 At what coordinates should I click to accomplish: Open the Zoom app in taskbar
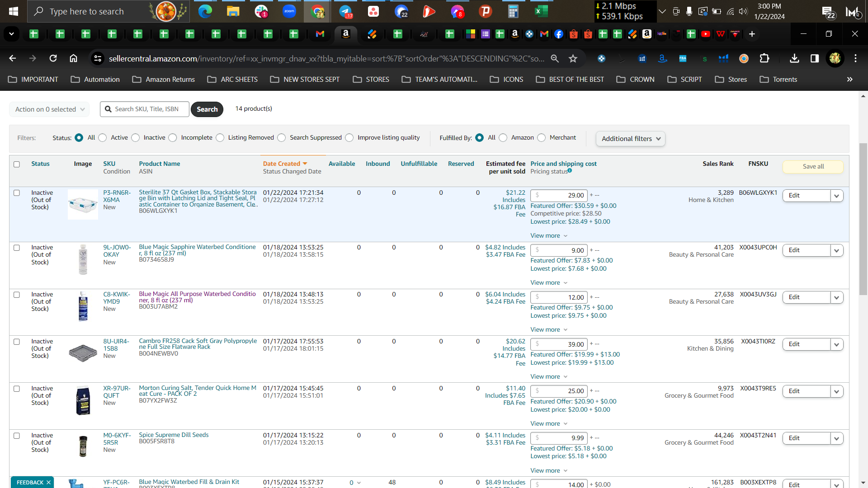pyautogui.click(x=289, y=11)
